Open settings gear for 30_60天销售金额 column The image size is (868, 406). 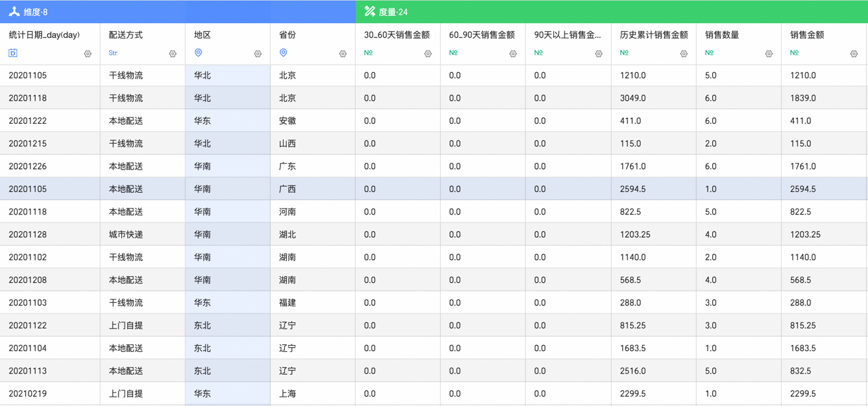tap(428, 54)
